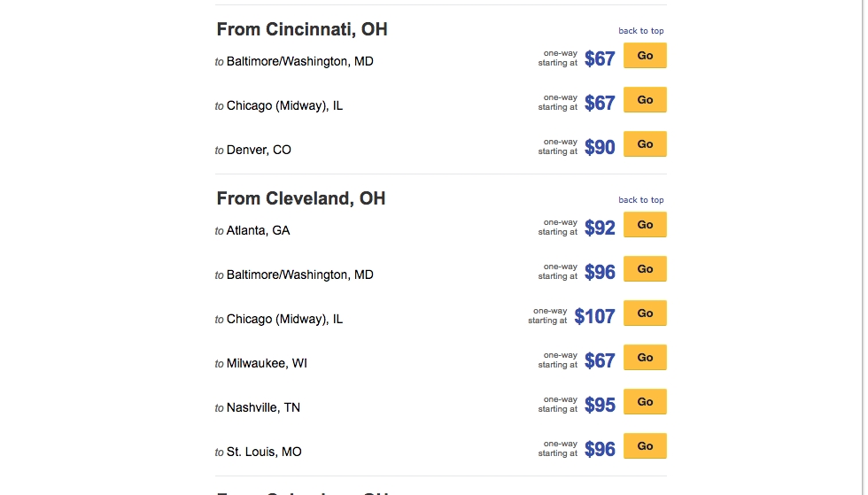Click Go for Cleveland to Atlanta
Viewport: 868px width, 495px height.
tap(645, 225)
